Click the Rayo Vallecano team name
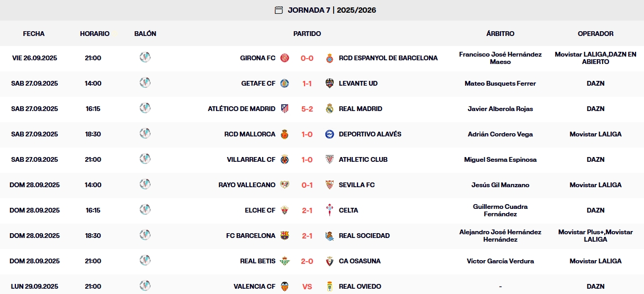 [247, 185]
